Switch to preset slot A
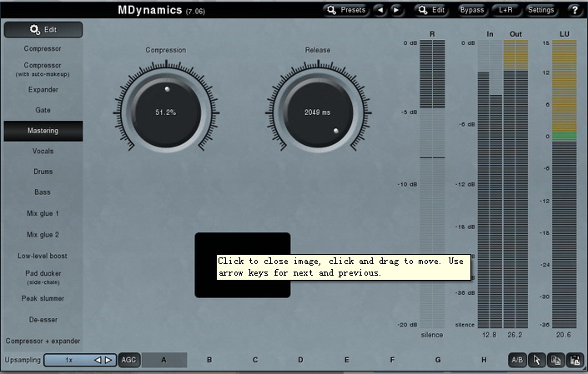The height and width of the screenshot is (374, 588). point(163,360)
